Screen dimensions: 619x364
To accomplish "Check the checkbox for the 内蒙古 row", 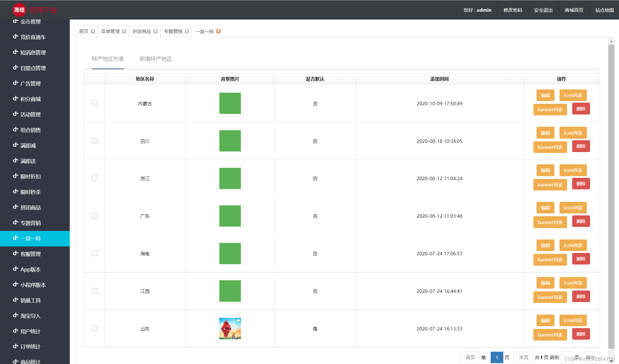I will pyautogui.click(x=94, y=103).
